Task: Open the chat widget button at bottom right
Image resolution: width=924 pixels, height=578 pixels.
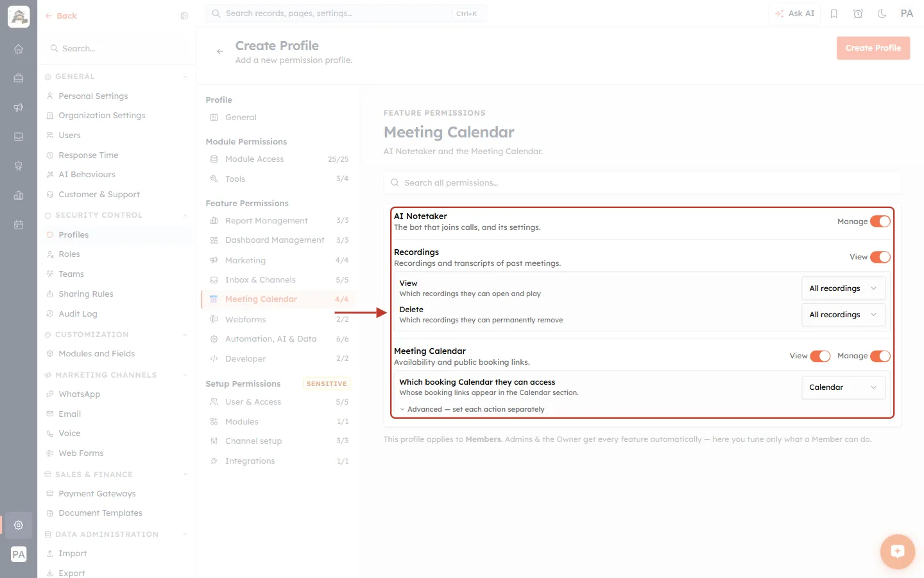Action: (x=897, y=551)
